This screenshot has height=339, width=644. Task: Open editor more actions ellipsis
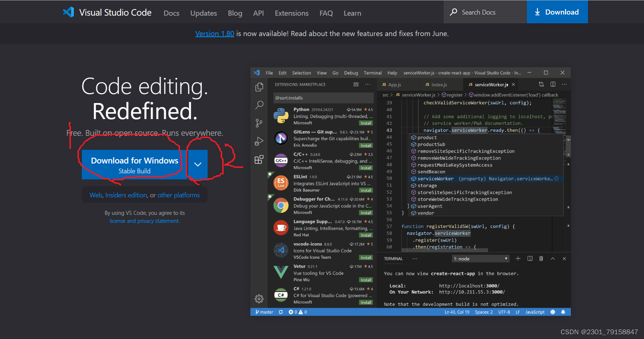tap(564, 84)
